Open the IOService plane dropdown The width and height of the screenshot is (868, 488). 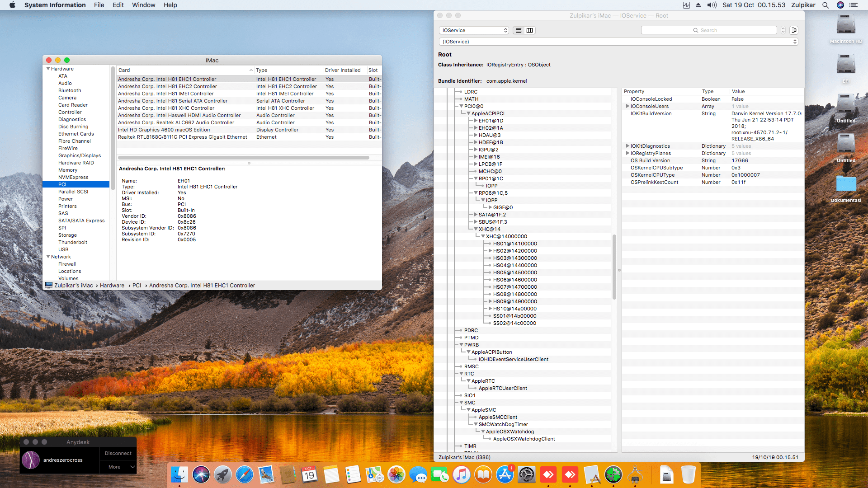click(474, 30)
